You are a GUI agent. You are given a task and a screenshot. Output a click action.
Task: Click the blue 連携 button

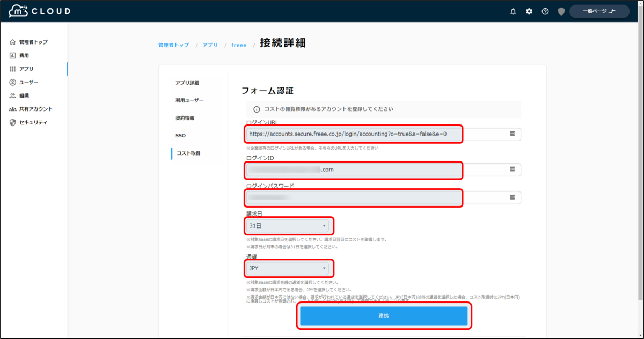click(x=384, y=316)
